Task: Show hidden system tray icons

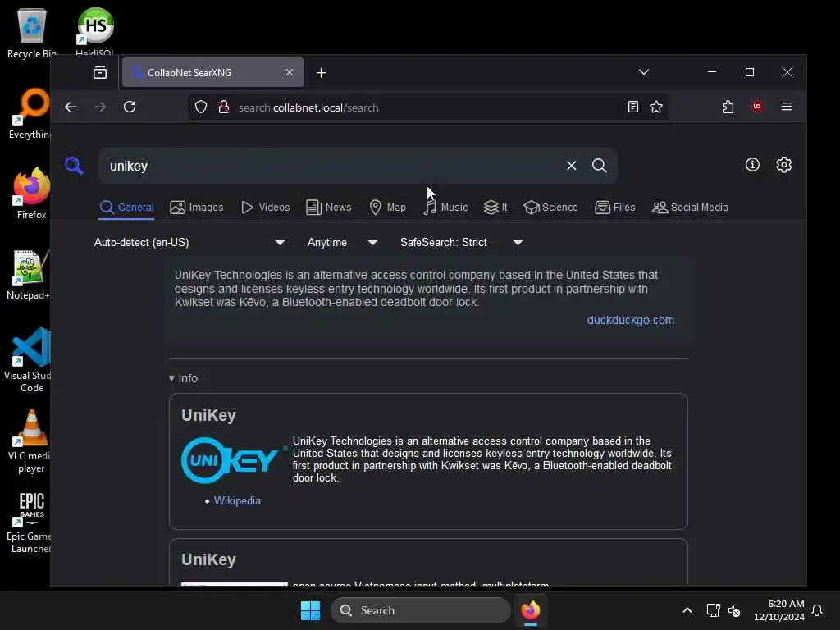Action: tap(687, 610)
